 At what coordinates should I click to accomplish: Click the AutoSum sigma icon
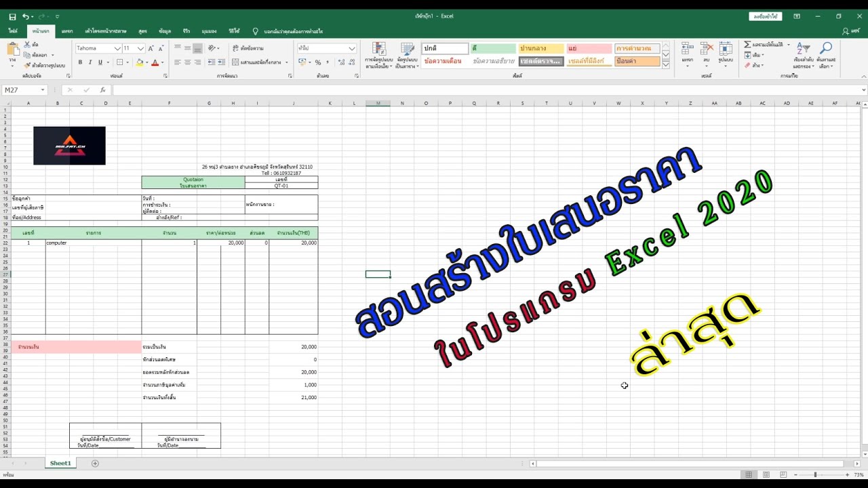[747, 45]
